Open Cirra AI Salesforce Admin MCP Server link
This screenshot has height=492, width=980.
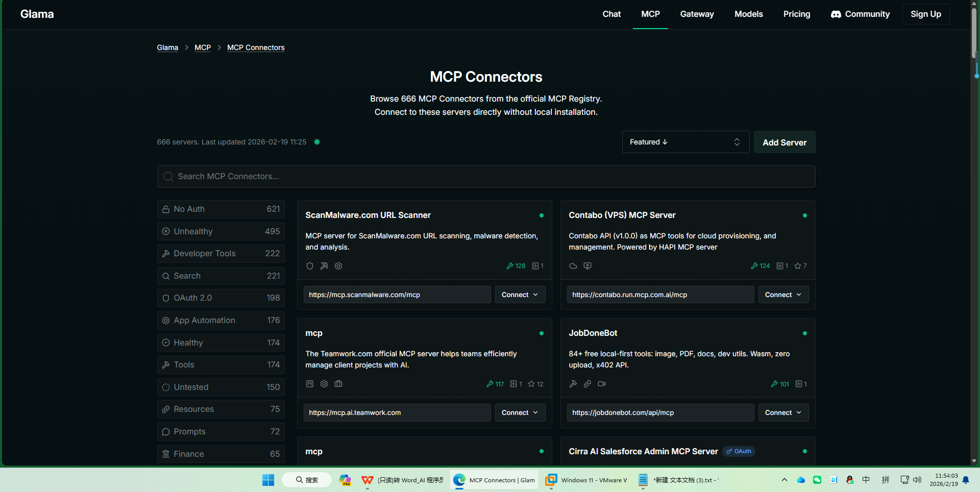pyautogui.click(x=643, y=452)
